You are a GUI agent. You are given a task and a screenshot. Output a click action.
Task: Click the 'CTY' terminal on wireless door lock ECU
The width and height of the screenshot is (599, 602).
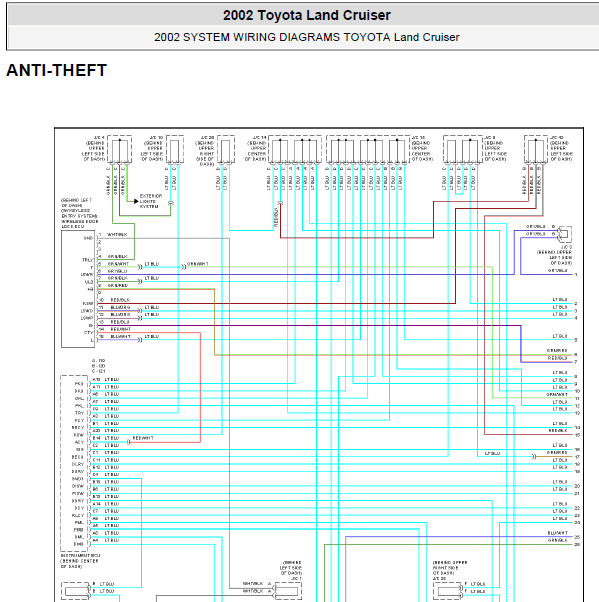point(89,332)
